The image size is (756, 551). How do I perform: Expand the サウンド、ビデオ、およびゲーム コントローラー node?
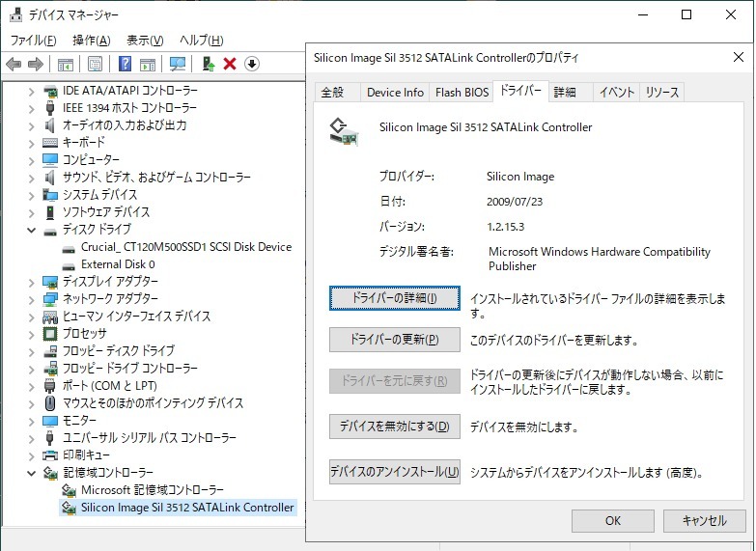click(x=31, y=178)
